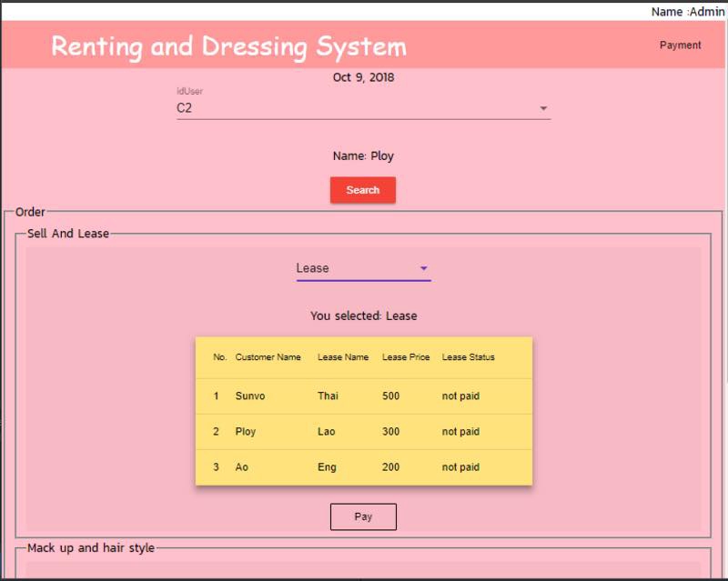Click row number 3 in table

click(216, 466)
